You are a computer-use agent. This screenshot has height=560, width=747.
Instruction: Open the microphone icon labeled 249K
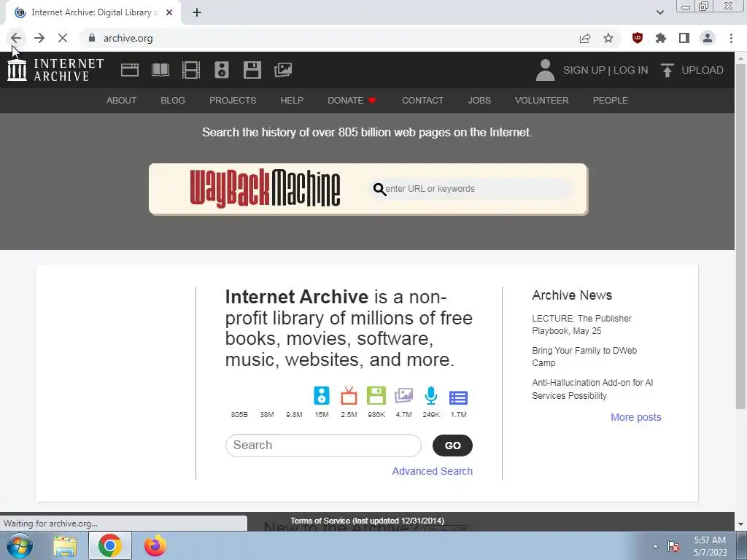[x=431, y=396]
